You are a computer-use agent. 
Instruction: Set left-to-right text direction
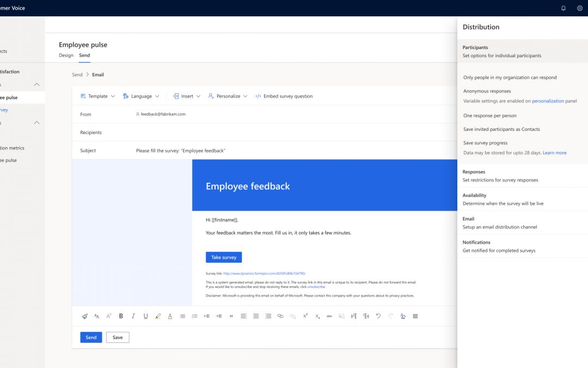click(354, 316)
